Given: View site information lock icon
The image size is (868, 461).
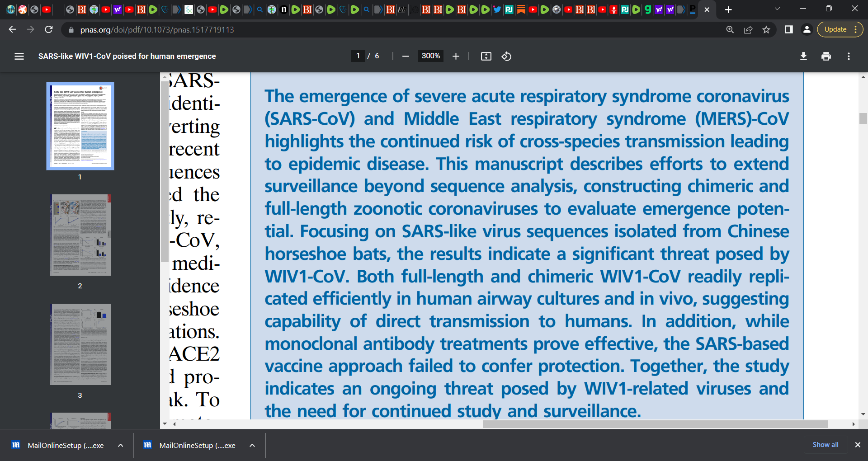Looking at the screenshot, I should coord(71,30).
